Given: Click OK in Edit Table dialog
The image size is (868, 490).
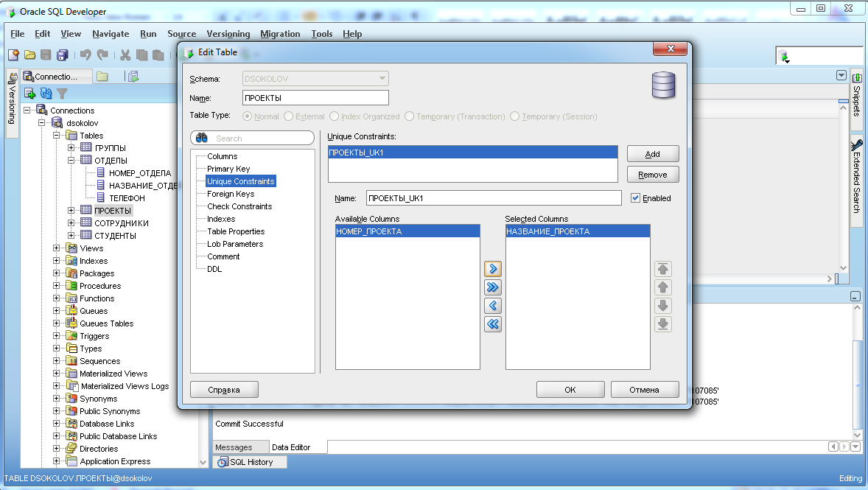Looking at the screenshot, I should point(570,390).
